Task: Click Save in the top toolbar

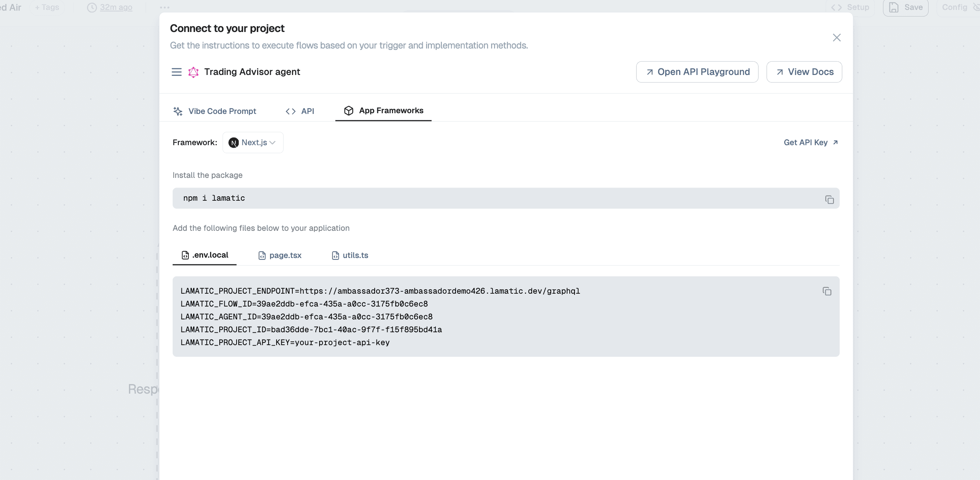Action: click(906, 7)
